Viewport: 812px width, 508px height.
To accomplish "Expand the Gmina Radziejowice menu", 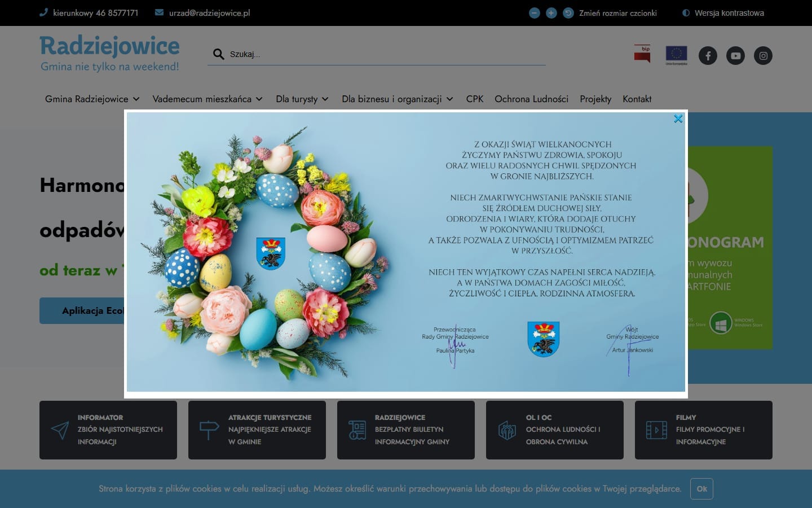I will tap(92, 99).
